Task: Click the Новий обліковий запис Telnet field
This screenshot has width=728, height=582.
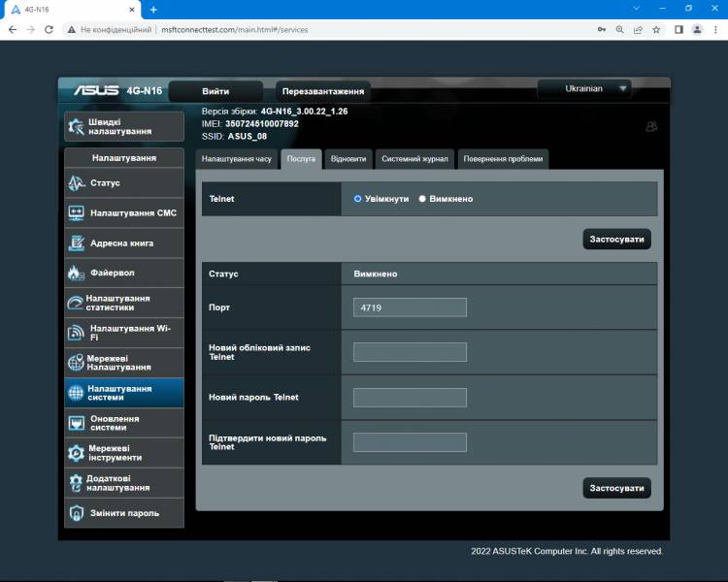Action: 410,352
